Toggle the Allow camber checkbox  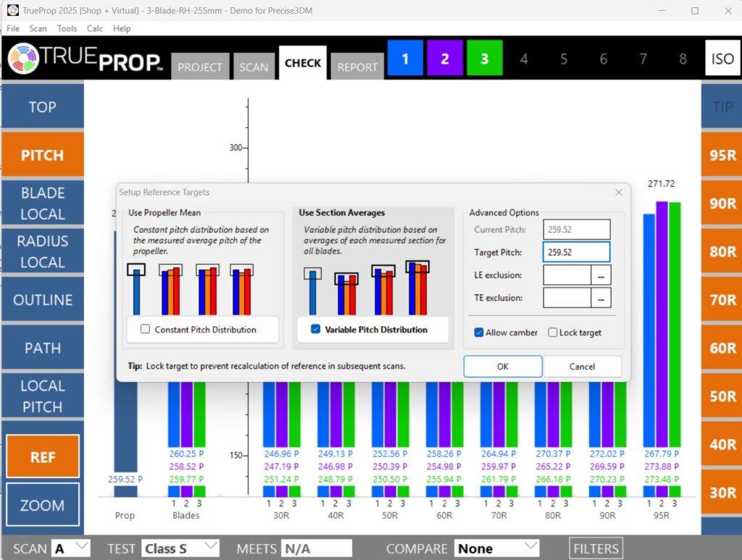tap(479, 333)
